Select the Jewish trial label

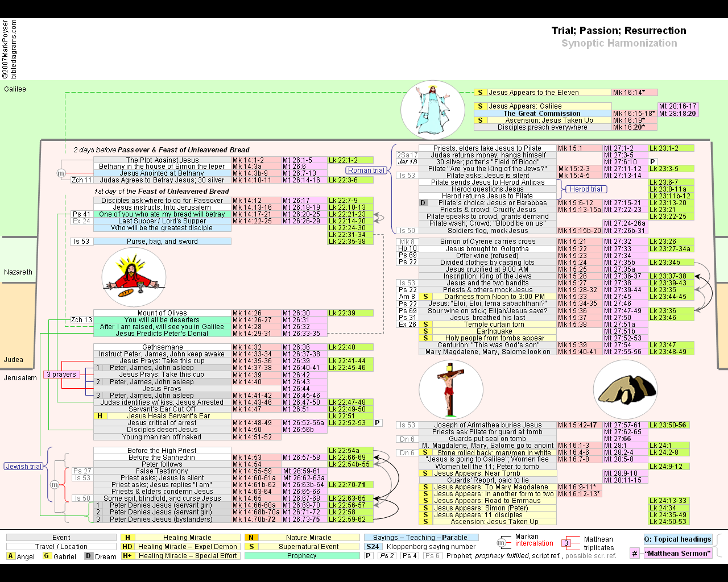23,467
